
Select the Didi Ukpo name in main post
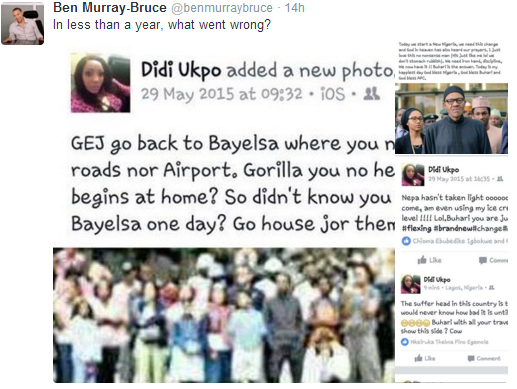point(181,70)
